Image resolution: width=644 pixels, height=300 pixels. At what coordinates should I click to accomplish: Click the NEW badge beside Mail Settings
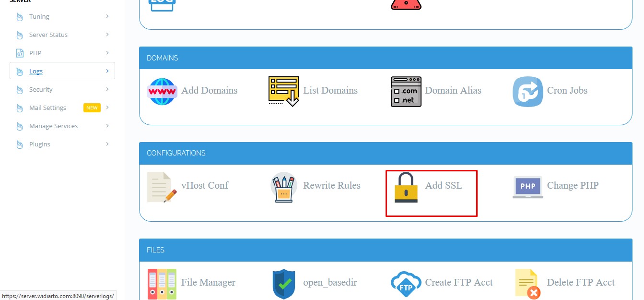91,108
